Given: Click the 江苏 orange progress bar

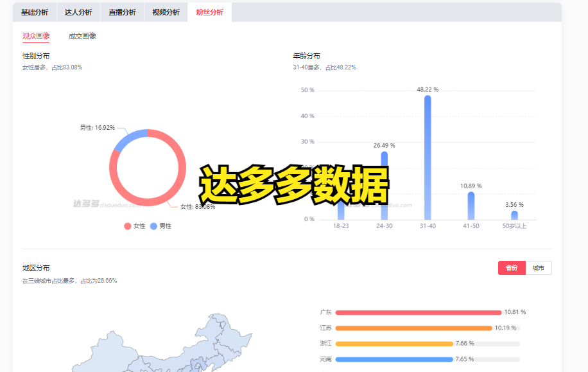Looking at the screenshot, I should pyautogui.click(x=413, y=328).
